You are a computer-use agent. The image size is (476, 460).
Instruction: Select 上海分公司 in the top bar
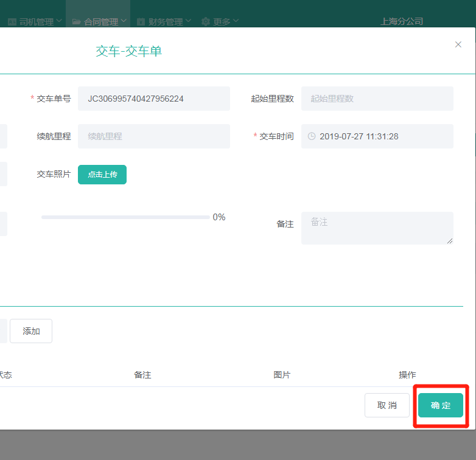402,21
